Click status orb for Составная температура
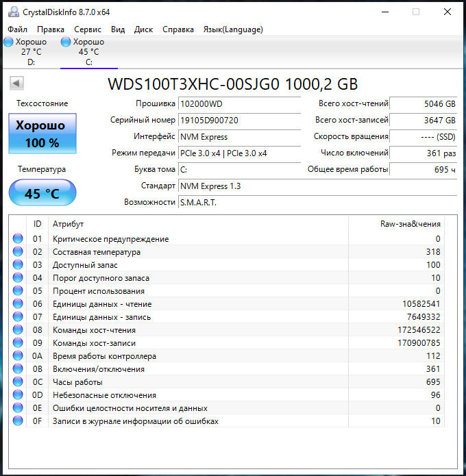Image resolution: width=466 pixels, height=476 pixels. [x=18, y=251]
